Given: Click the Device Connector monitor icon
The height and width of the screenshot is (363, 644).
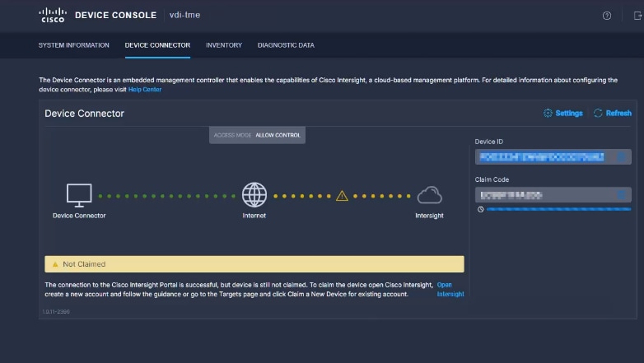Looking at the screenshot, I should [x=79, y=195].
